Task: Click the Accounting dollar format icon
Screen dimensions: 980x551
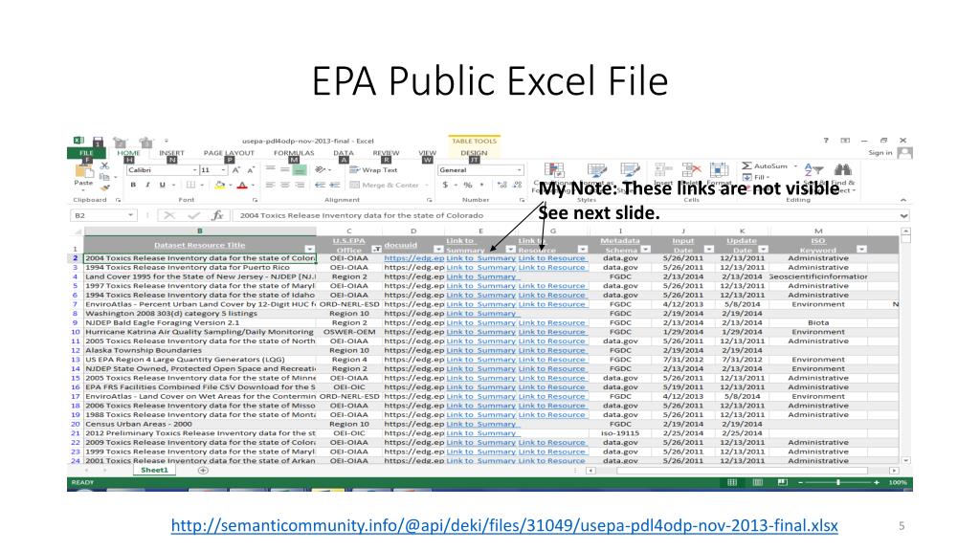Action: point(445,185)
